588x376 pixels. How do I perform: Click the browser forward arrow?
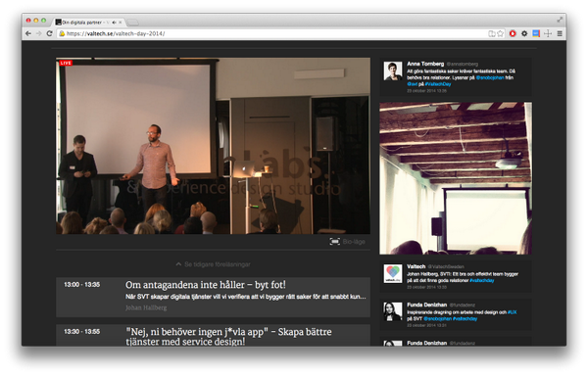[38, 33]
